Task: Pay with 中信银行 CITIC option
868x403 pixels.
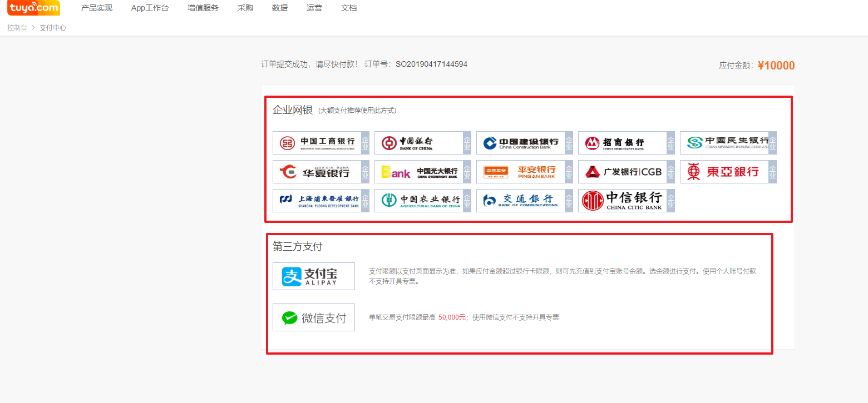Action: point(627,201)
